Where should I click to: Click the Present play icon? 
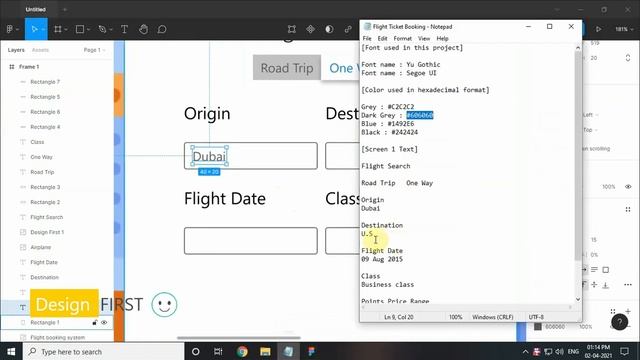[x=598, y=29]
